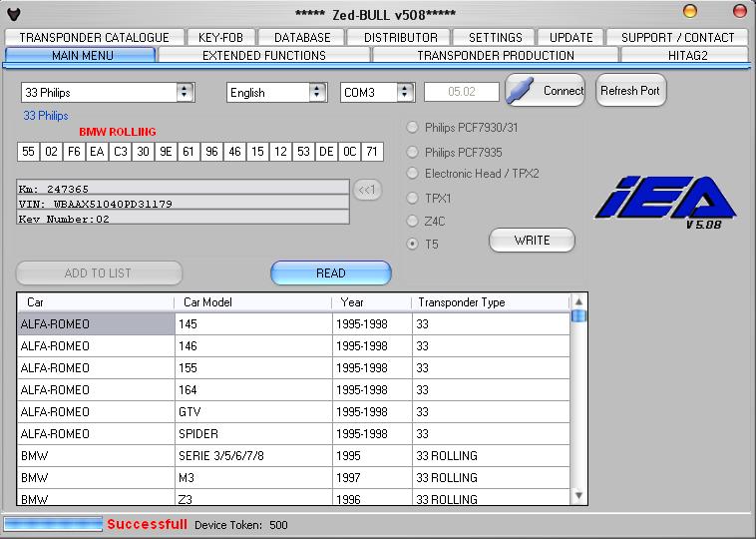Click the Car Model column header
Image resolution: width=756 pixels, height=539 pixels.
[253, 302]
